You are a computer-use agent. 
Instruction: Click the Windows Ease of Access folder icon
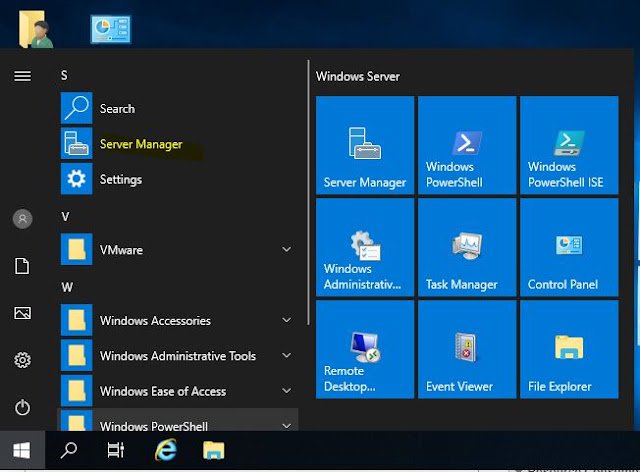76,391
